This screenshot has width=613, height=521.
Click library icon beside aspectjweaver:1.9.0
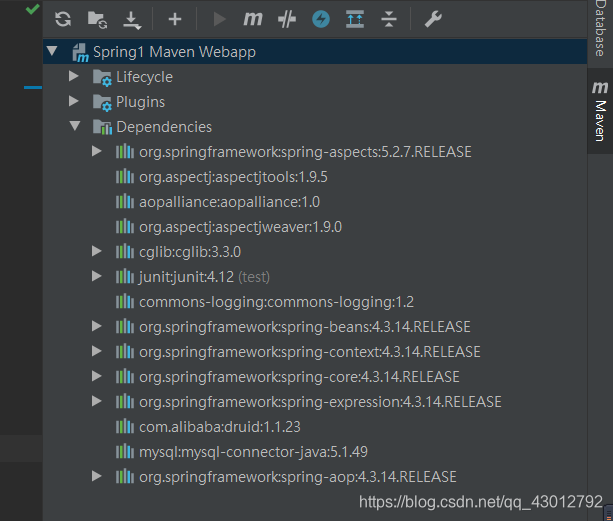[x=125, y=226]
